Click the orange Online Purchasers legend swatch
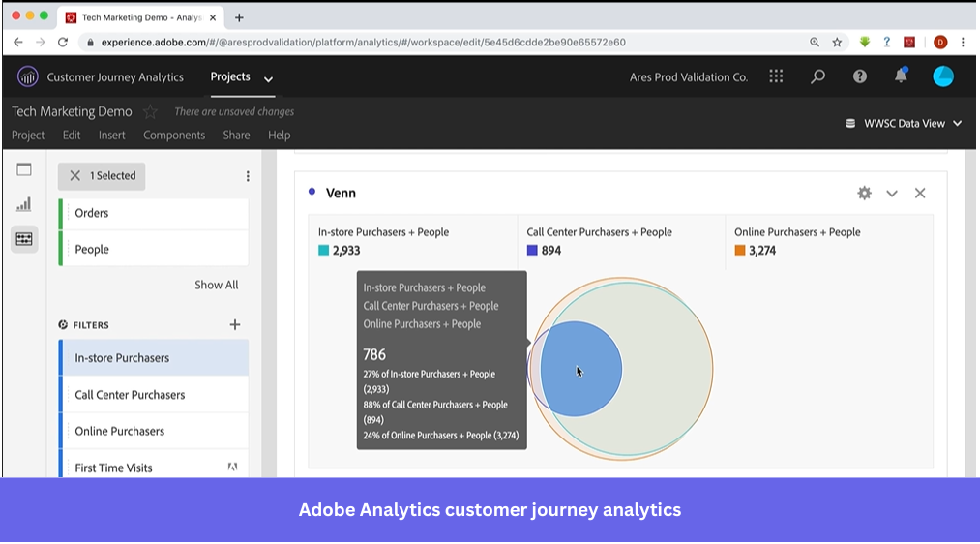The image size is (980, 544). (739, 250)
